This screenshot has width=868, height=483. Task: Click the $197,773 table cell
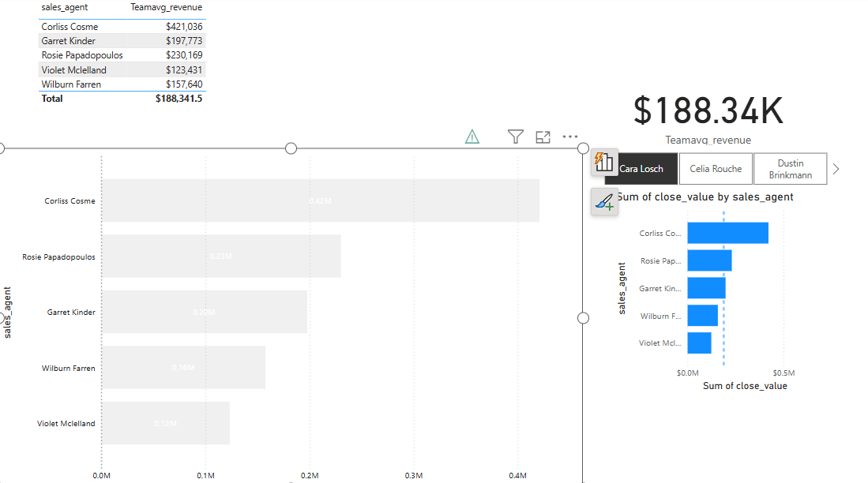184,41
